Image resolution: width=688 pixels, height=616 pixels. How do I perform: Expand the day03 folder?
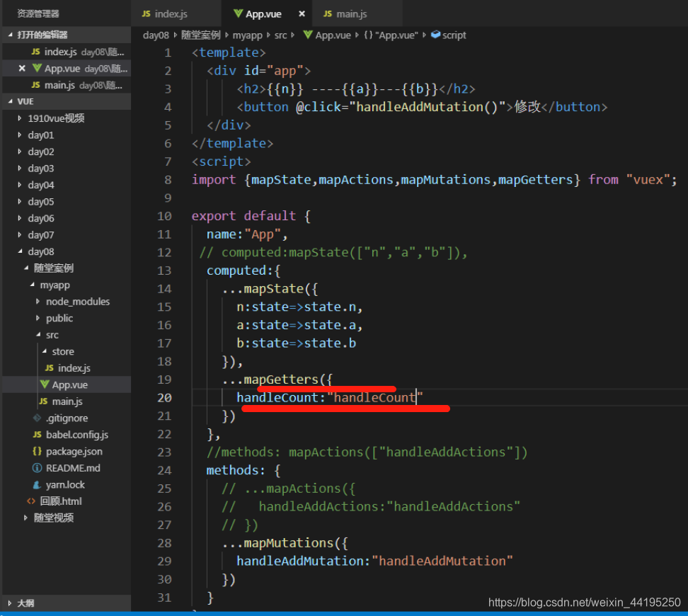click(x=19, y=168)
